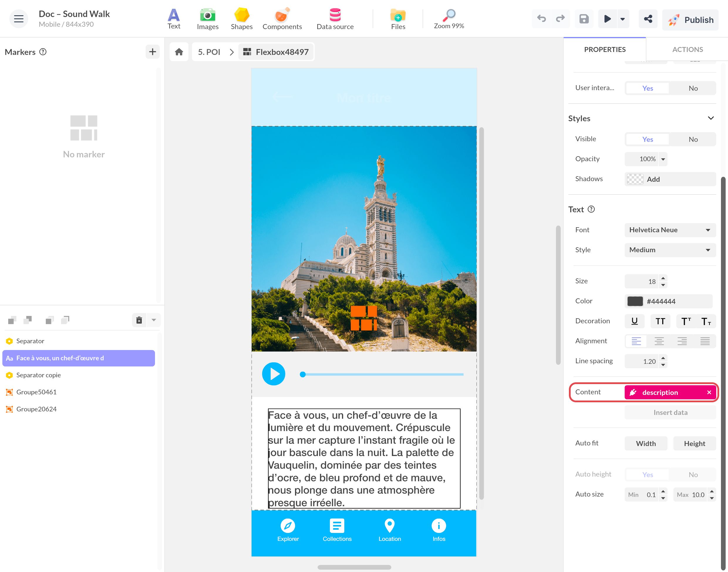Add a shadow
The width and height of the screenshot is (728, 572).
[670, 179]
